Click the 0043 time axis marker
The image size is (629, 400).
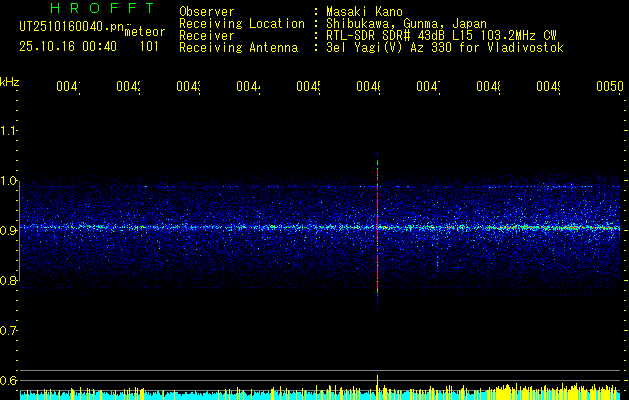tap(189, 86)
